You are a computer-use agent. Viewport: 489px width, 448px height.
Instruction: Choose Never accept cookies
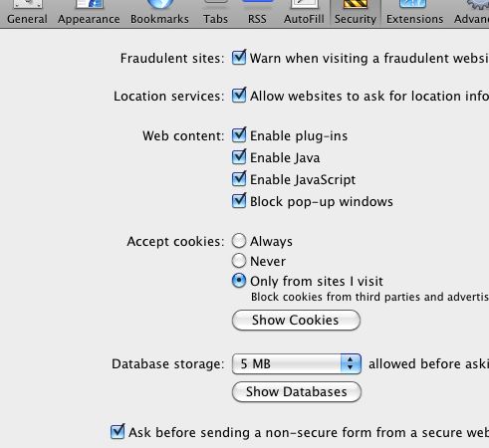pyautogui.click(x=239, y=261)
